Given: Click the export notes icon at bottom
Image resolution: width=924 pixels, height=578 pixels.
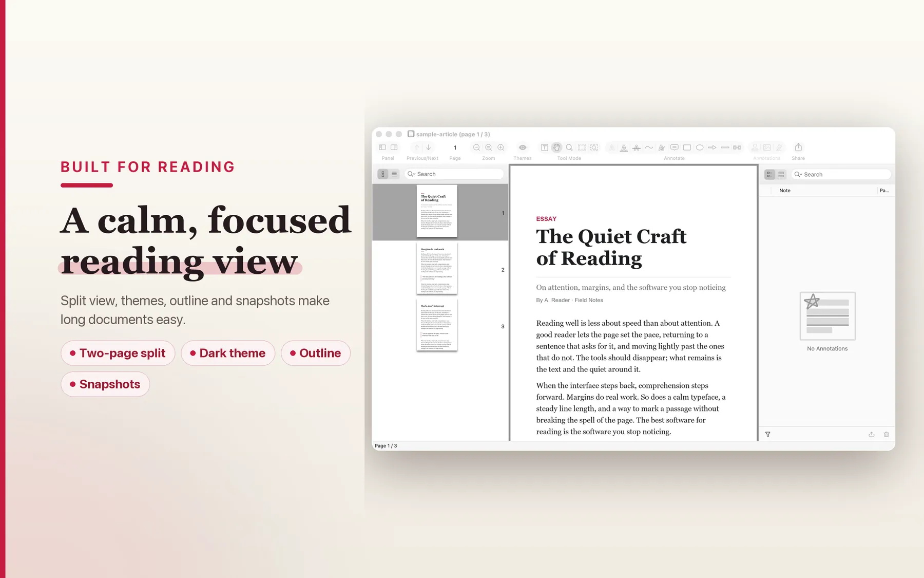Looking at the screenshot, I should click(x=872, y=434).
